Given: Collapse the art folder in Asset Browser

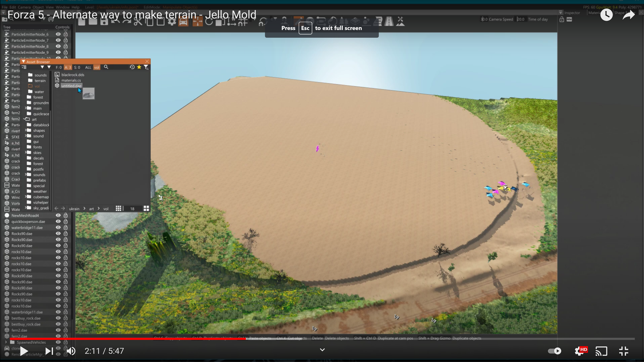Looking at the screenshot, I should pos(24,119).
